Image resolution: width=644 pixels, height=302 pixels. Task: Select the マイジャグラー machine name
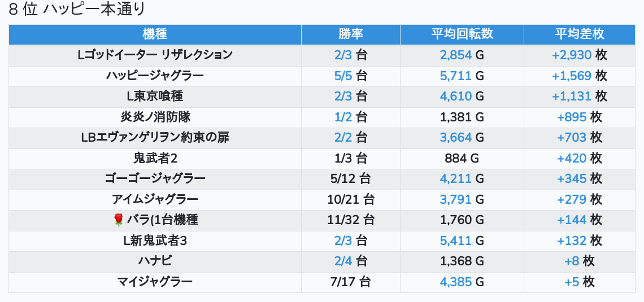(155, 282)
